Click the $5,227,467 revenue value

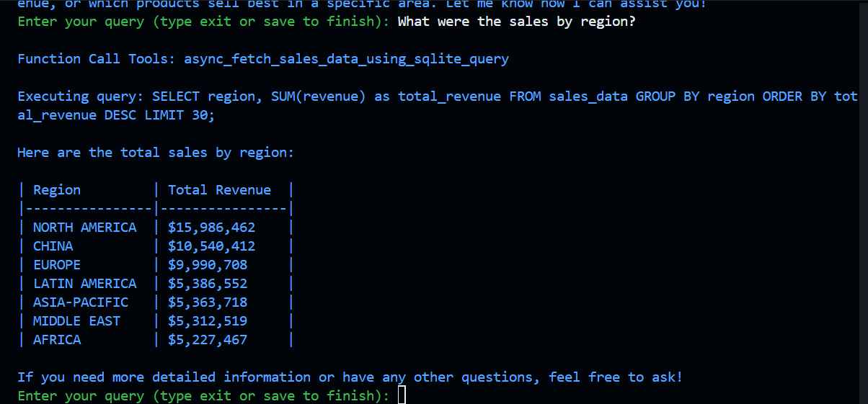click(x=208, y=340)
